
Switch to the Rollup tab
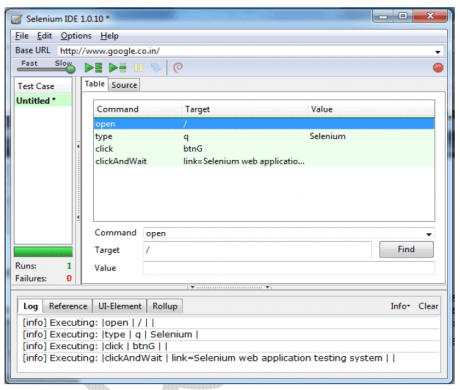165,306
